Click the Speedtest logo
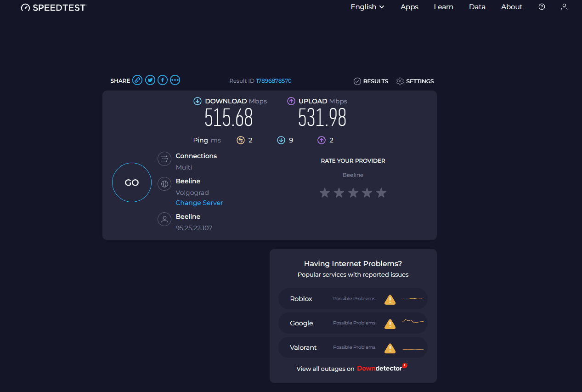Screen dimensions: 582x392 click(53, 7)
